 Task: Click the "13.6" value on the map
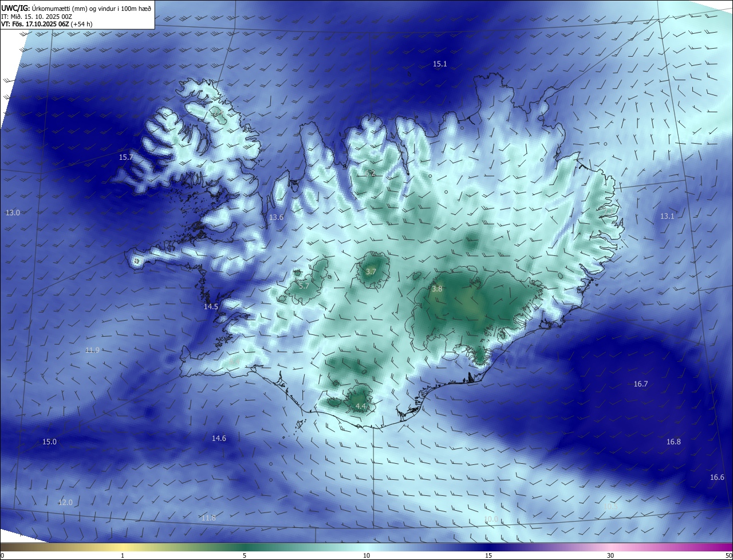(x=276, y=217)
